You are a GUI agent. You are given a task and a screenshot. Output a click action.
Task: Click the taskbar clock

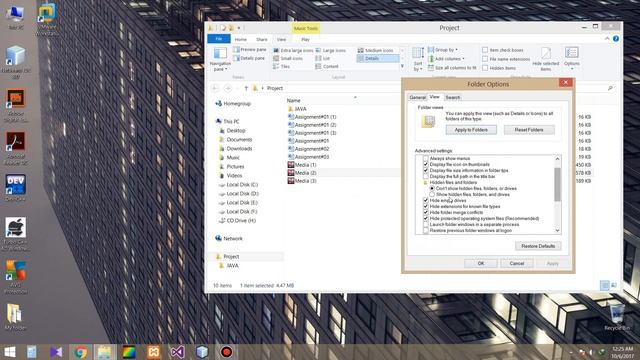(622, 352)
